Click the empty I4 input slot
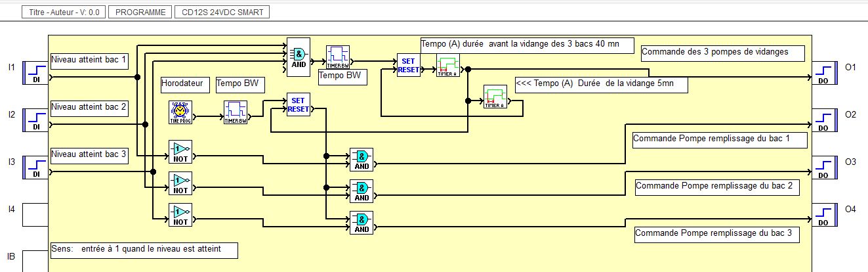This screenshot has height=272, width=868. coord(33,215)
